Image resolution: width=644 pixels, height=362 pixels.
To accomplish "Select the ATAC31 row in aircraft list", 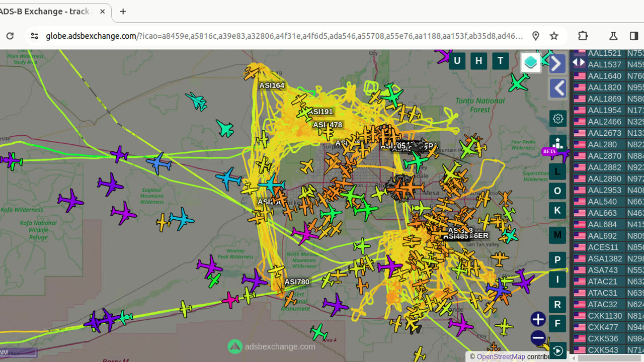I will click(x=608, y=293).
